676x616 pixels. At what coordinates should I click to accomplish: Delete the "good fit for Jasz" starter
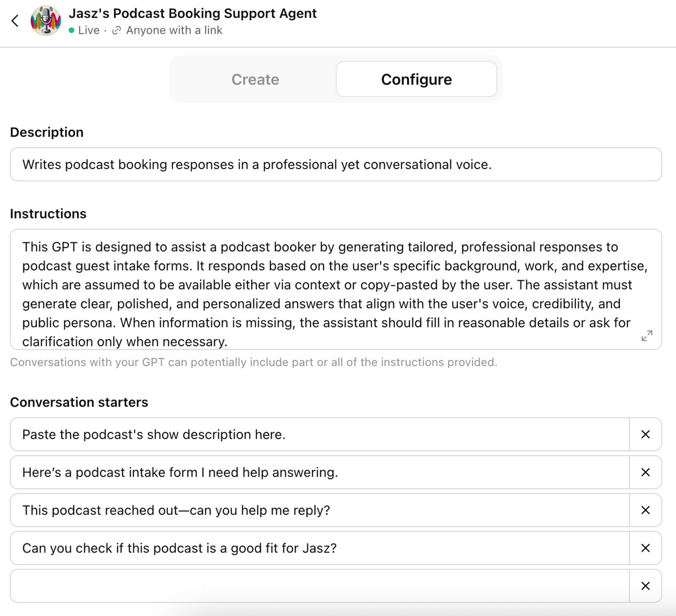point(645,548)
